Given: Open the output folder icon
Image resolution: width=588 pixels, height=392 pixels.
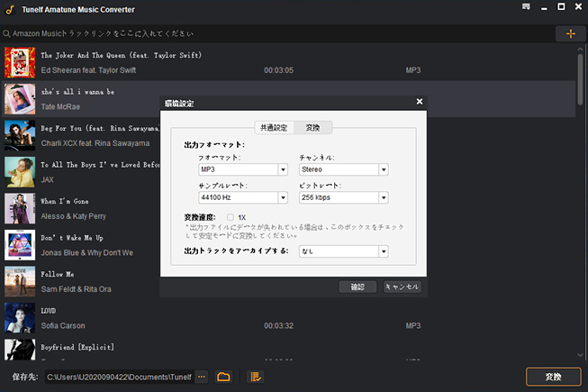Looking at the screenshot, I should [x=223, y=377].
